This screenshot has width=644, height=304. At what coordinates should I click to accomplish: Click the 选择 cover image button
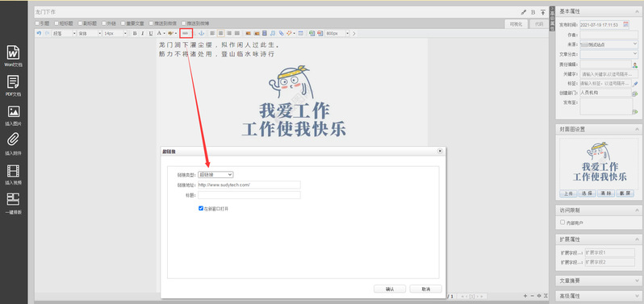[587, 194]
